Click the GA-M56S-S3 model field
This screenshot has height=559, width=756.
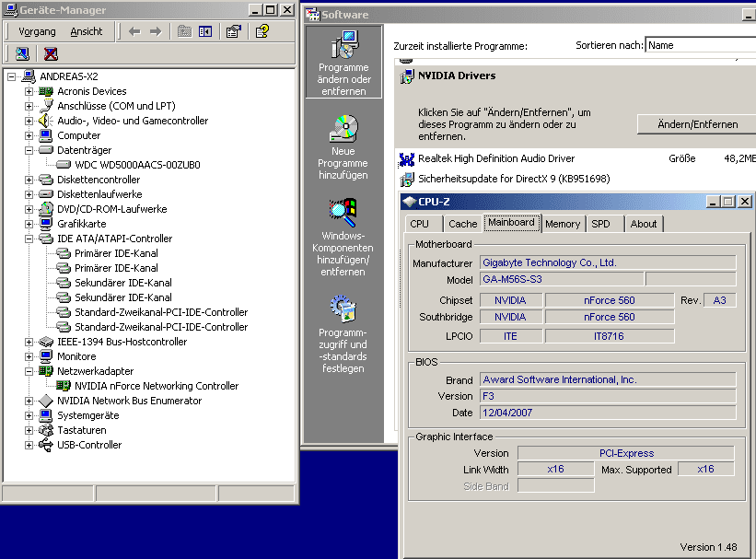point(561,279)
